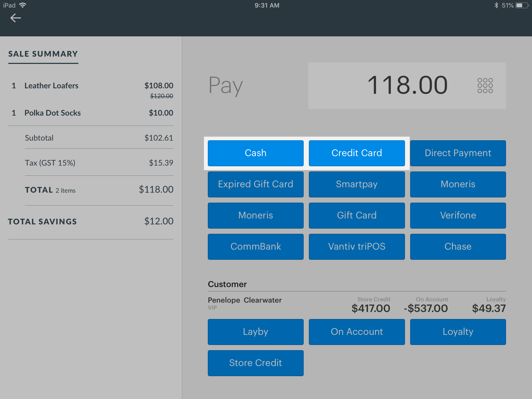Tap Vantiv triPOS button
Image resolution: width=532 pixels, height=399 pixels.
click(x=357, y=247)
